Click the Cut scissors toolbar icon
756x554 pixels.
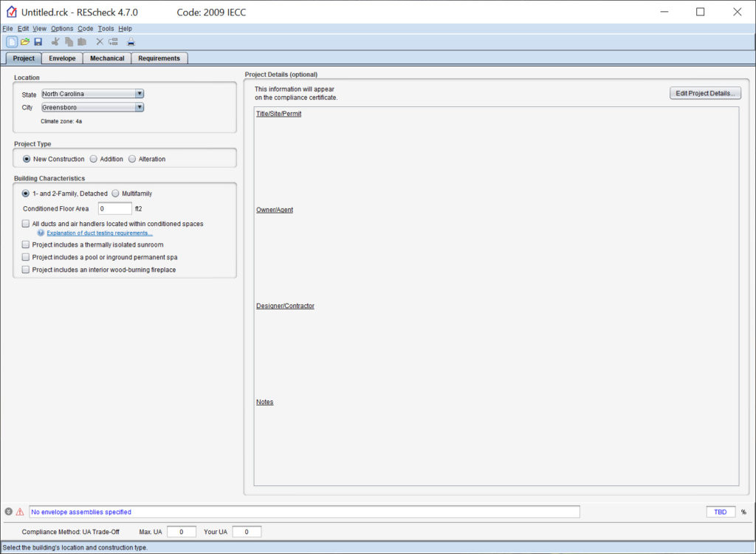click(x=55, y=42)
